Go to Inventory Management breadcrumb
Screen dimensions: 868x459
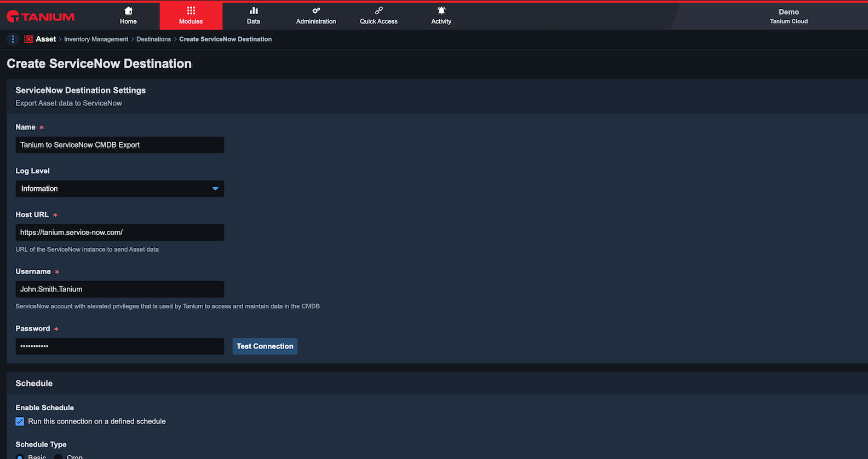point(96,39)
